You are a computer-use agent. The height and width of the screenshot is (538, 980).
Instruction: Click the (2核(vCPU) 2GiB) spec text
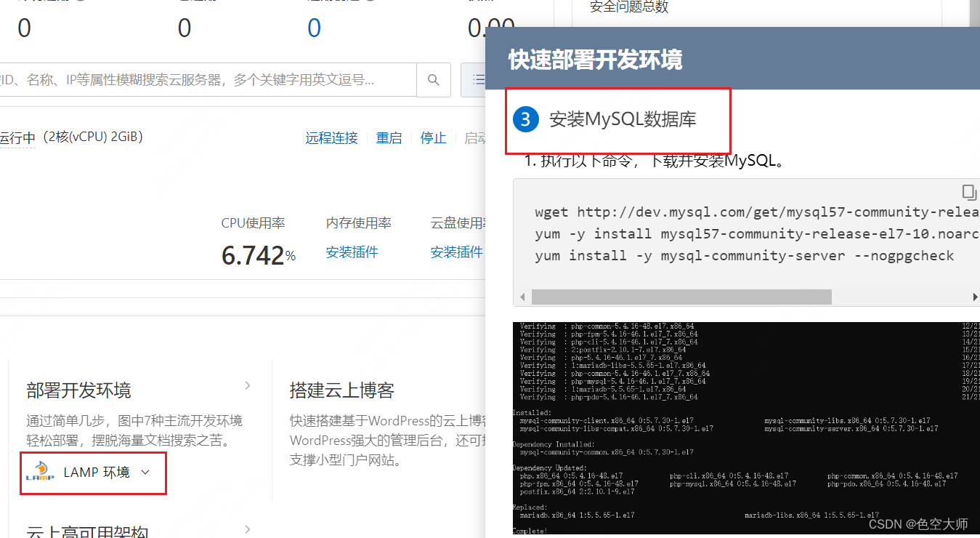click(x=92, y=137)
